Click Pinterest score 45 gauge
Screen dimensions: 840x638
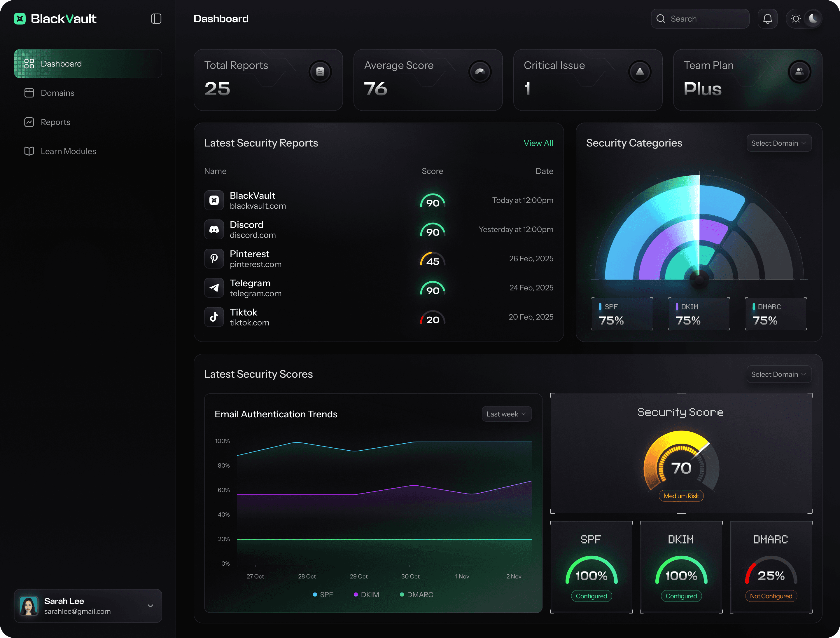(433, 259)
